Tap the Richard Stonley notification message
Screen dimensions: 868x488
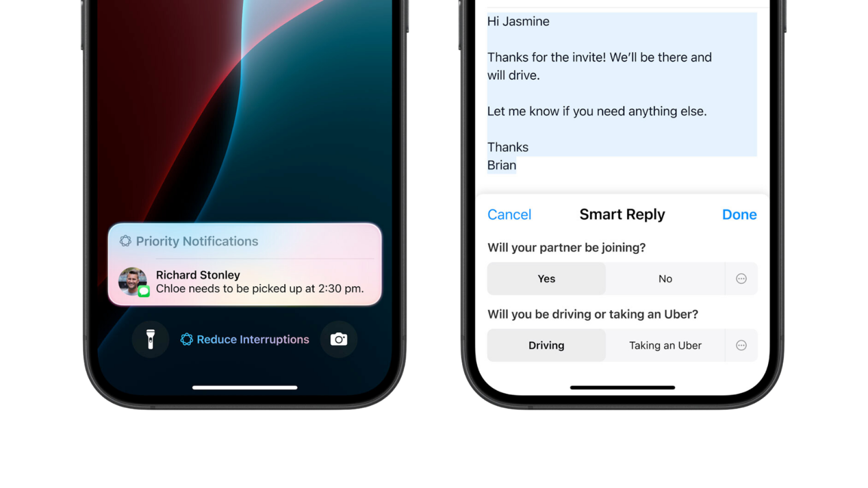(x=246, y=281)
